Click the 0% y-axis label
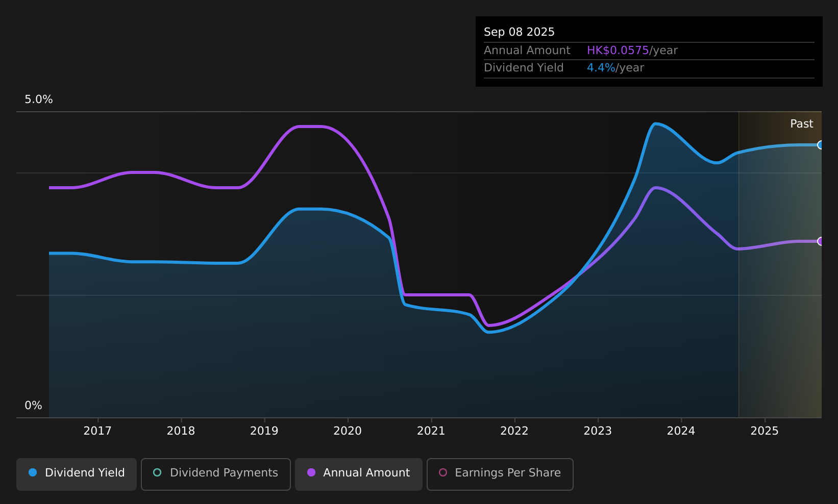This screenshot has height=504, width=838. tap(33, 406)
